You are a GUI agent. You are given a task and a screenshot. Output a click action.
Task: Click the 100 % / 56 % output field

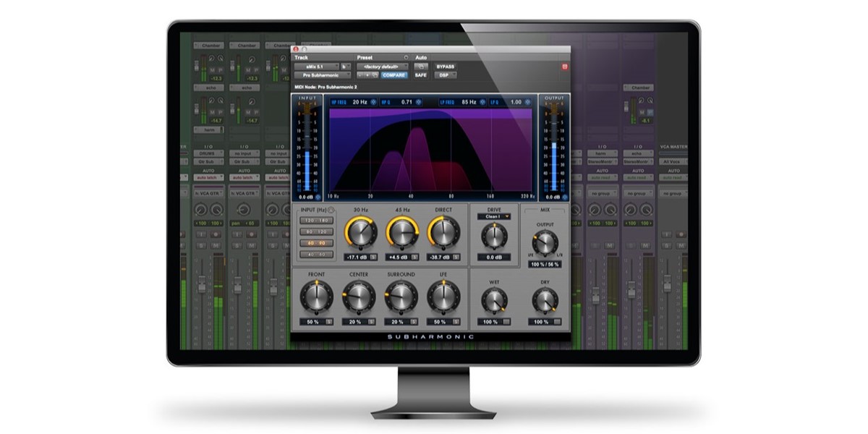click(545, 265)
